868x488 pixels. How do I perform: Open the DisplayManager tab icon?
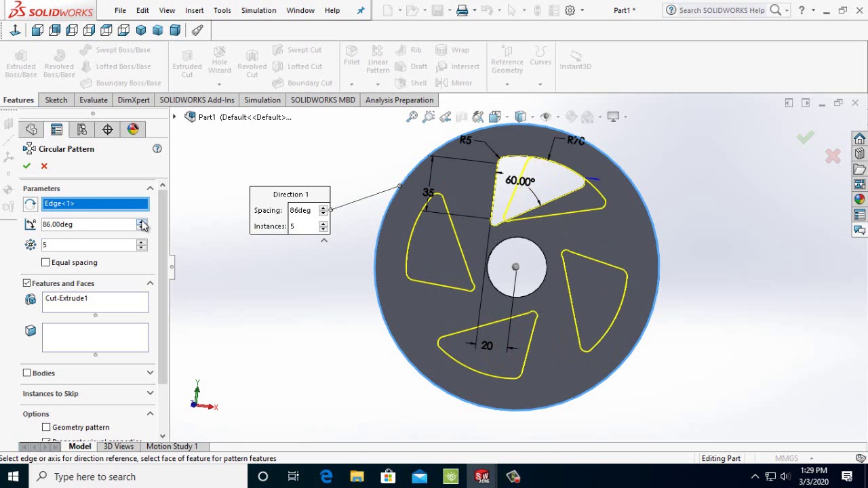pos(133,129)
